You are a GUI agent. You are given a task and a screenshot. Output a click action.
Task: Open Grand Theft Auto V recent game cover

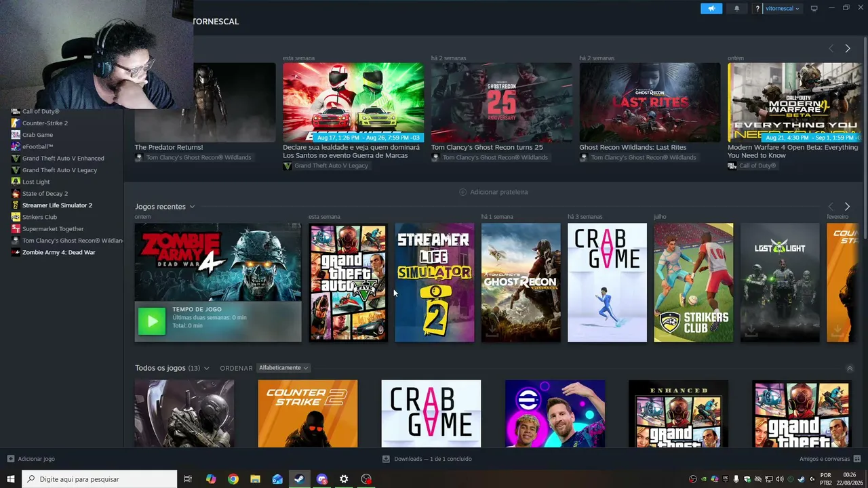pyautogui.click(x=349, y=283)
